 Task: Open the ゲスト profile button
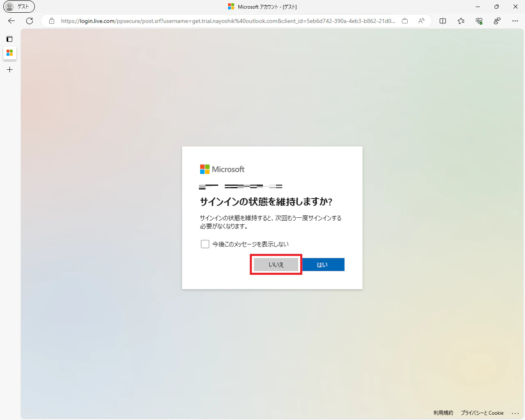[x=19, y=7]
